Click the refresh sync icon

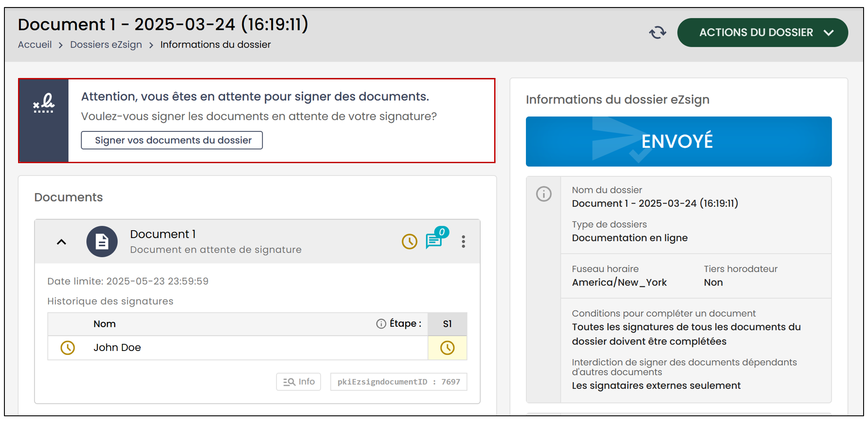657,33
